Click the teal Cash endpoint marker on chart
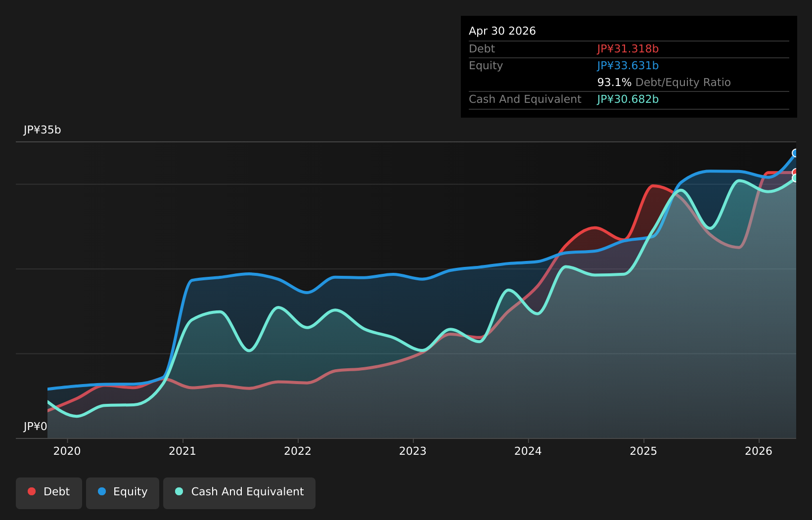812x520 pixels. (796, 178)
